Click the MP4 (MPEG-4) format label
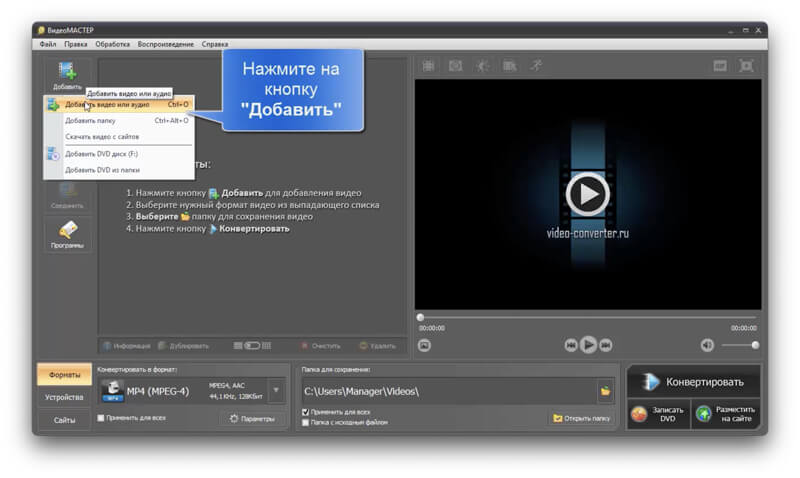 click(158, 391)
